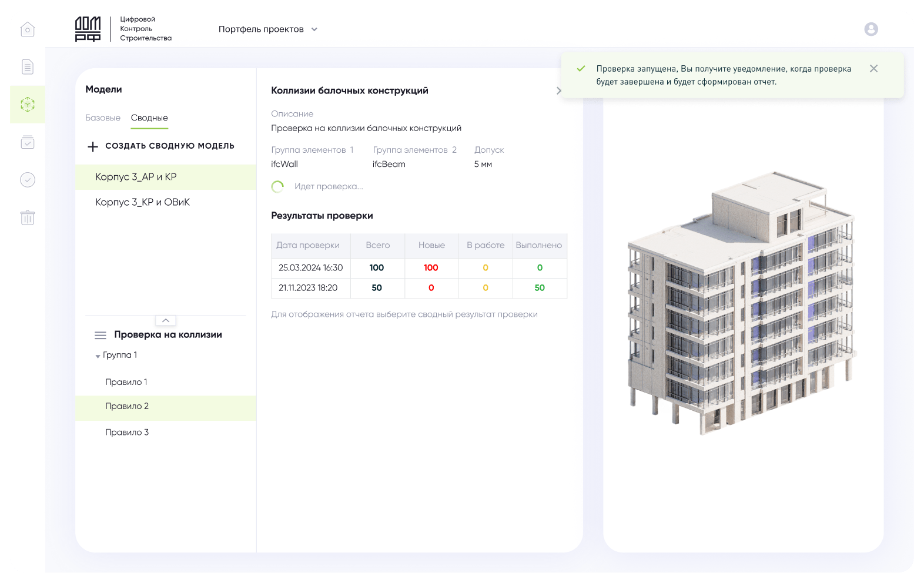This screenshot has height=583, width=924.
Task: Dismiss the check-started notification
Action: tap(873, 69)
